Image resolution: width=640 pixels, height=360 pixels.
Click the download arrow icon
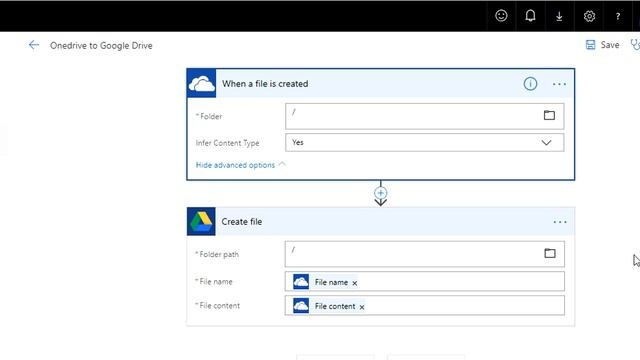[x=559, y=16]
